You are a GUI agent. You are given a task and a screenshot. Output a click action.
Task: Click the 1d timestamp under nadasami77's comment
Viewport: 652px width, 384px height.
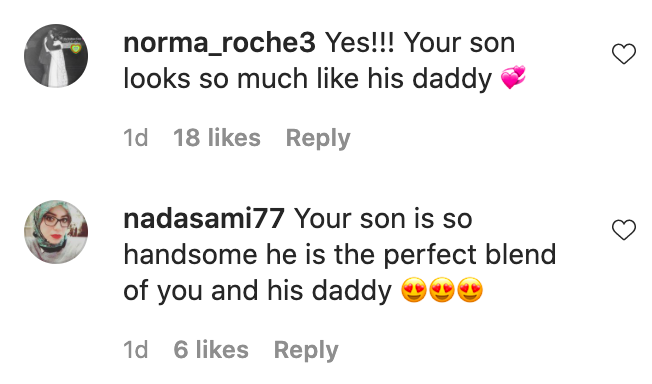coord(136,349)
